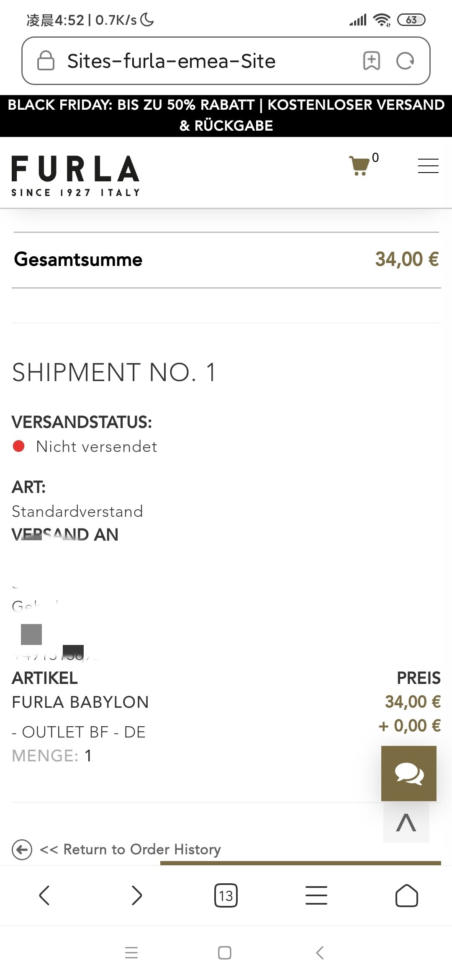The height and width of the screenshot is (980, 452).
Task: Tap the reload page icon
Action: pos(405,61)
